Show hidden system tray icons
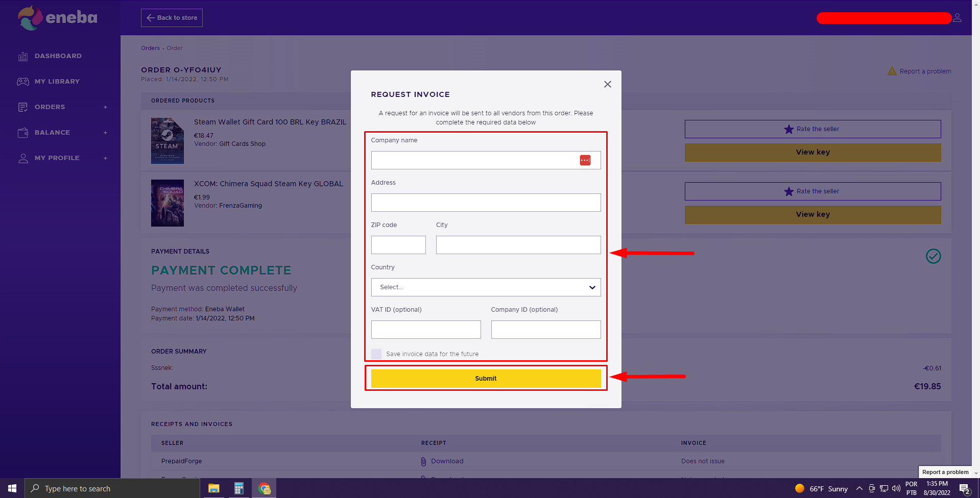 click(x=859, y=488)
